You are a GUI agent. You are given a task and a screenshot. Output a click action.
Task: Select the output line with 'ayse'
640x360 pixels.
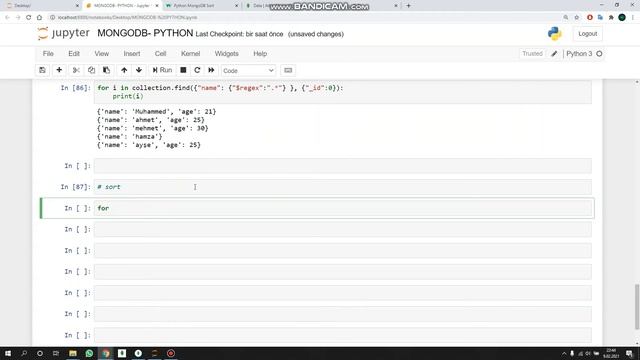(149, 145)
